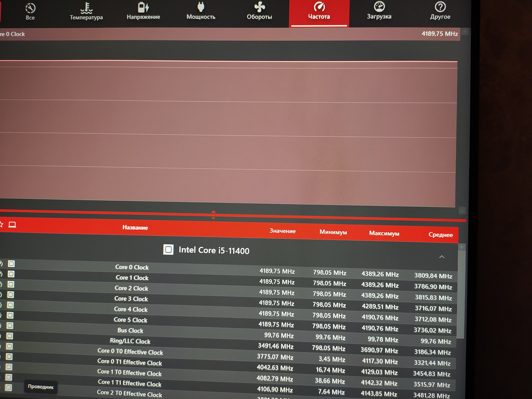
Task: Click the graph/table splitter arrows
Action: pos(213,215)
